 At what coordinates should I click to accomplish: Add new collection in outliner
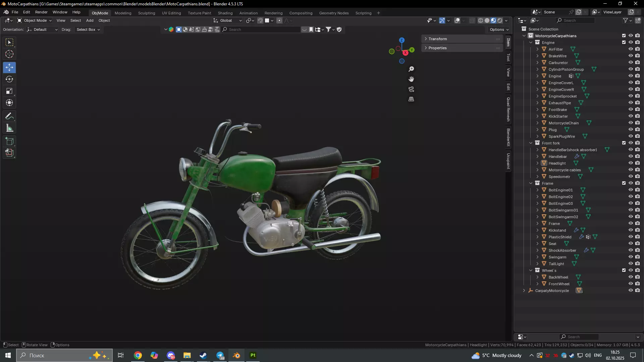[x=638, y=20]
